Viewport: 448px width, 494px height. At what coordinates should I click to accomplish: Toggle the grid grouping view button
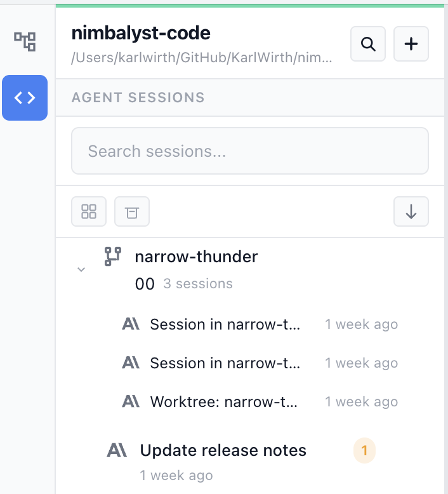[x=89, y=211]
